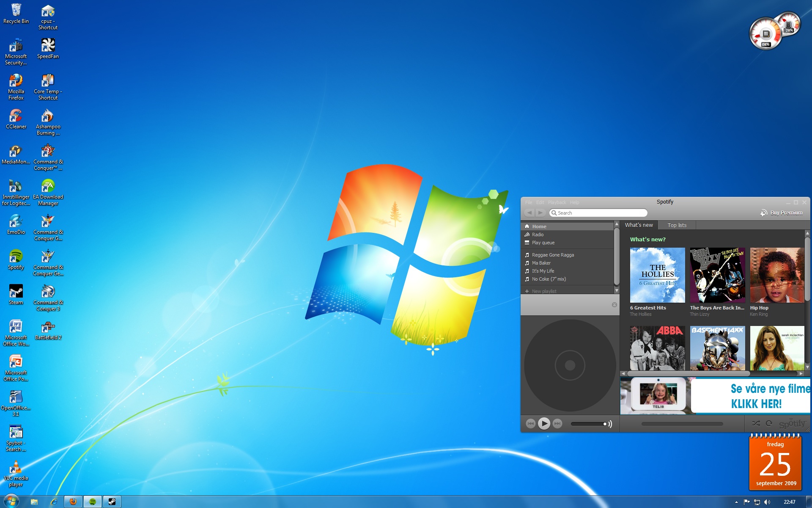This screenshot has height=508, width=812.
Task: Toggle shuffle mode in Spotify
Action: coord(756,423)
